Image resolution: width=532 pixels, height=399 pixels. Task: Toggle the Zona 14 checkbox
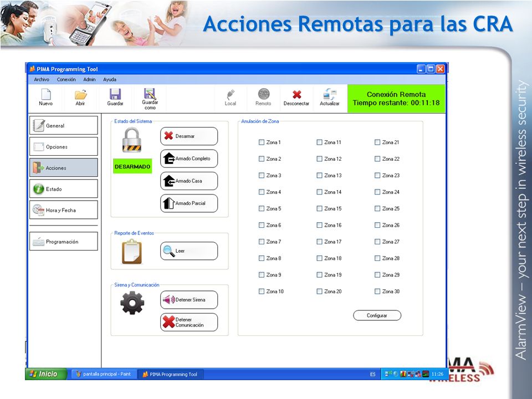(319, 192)
